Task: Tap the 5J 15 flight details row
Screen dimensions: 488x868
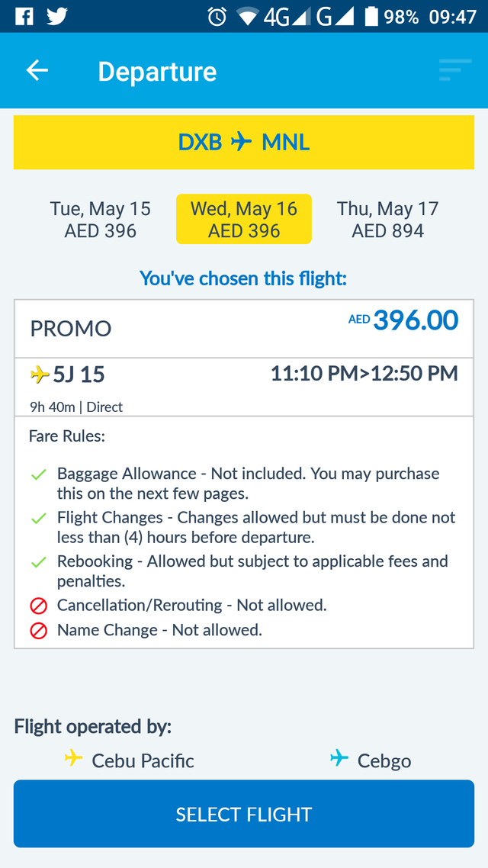Action: tap(244, 387)
